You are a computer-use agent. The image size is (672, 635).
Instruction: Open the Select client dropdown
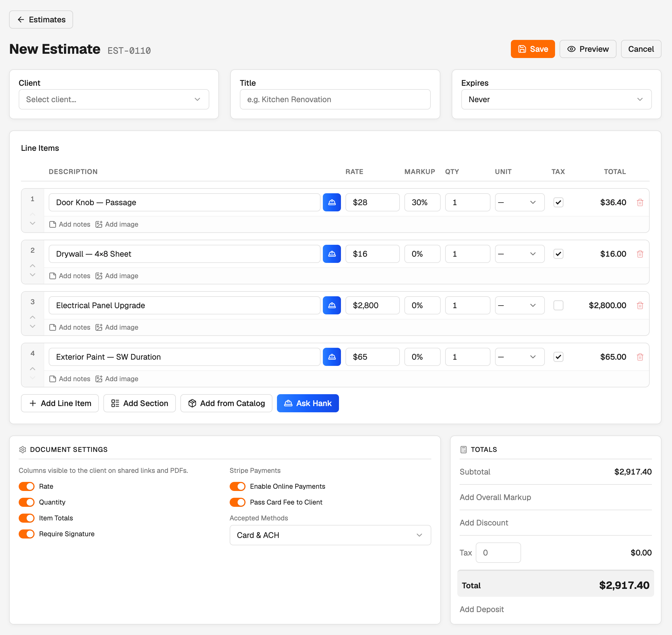(114, 100)
